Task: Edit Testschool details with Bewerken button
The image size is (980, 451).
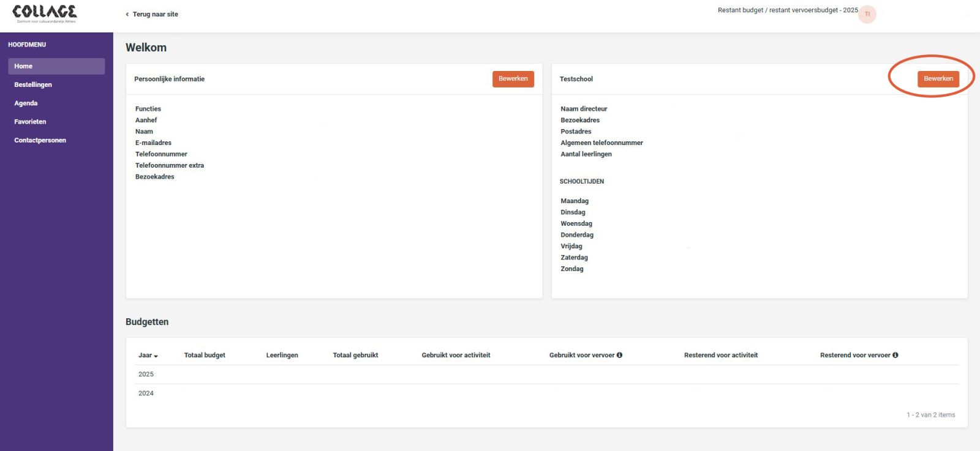Action: 938,79
